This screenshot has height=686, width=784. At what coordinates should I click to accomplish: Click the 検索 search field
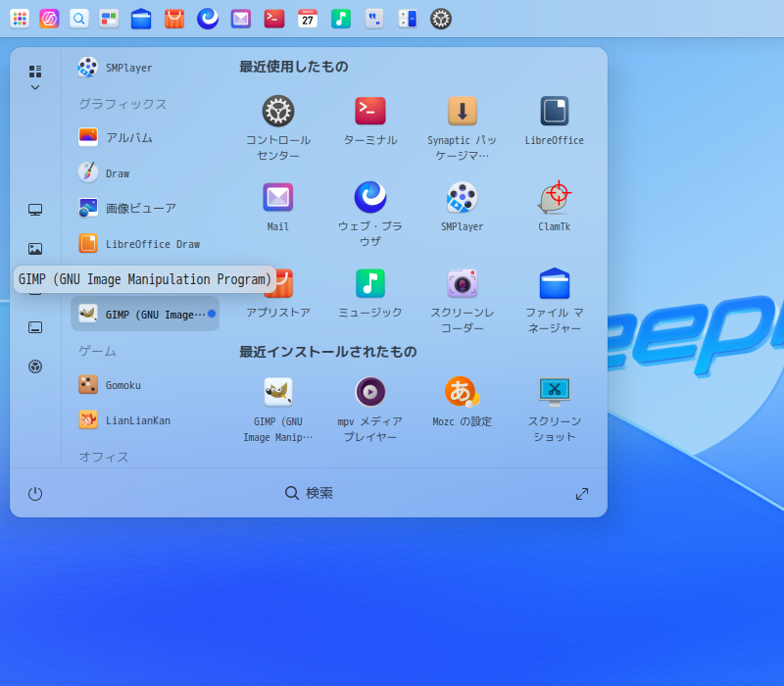click(309, 493)
